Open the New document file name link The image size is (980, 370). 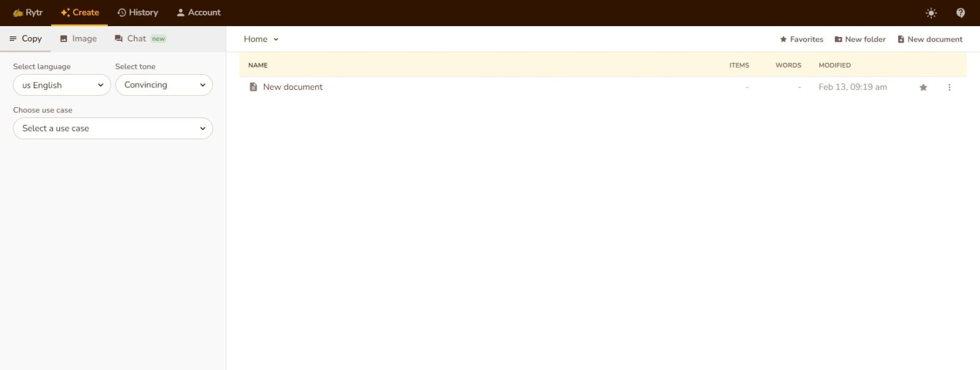(x=293, y=87)
